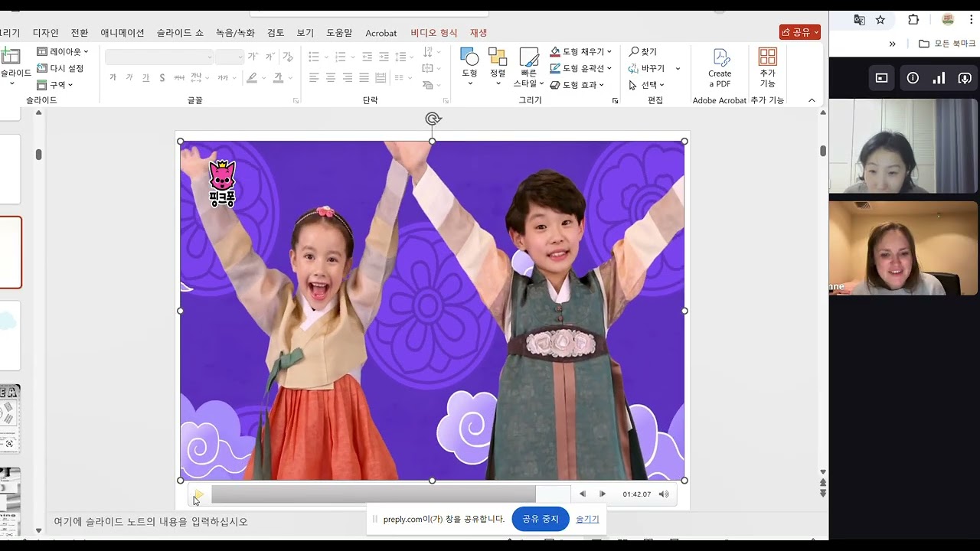Open the browser extensions puzzle icon
Viewport: 980px width, 551px height.
point(913,20)
